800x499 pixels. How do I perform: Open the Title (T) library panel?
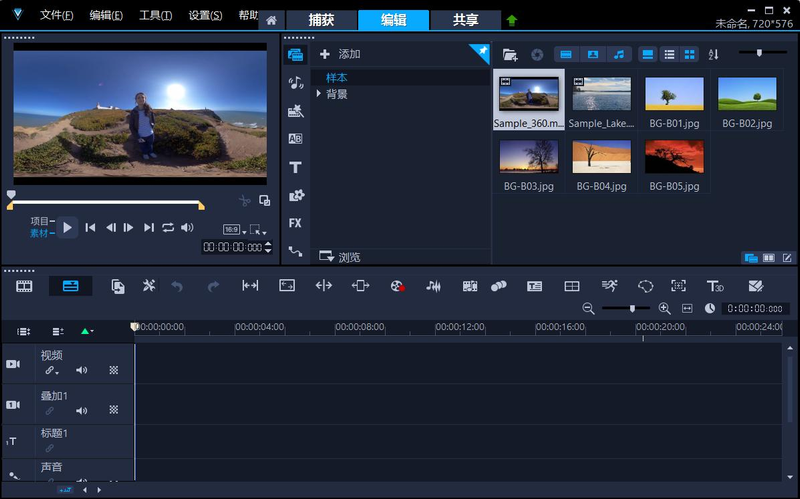pos(295,167)
